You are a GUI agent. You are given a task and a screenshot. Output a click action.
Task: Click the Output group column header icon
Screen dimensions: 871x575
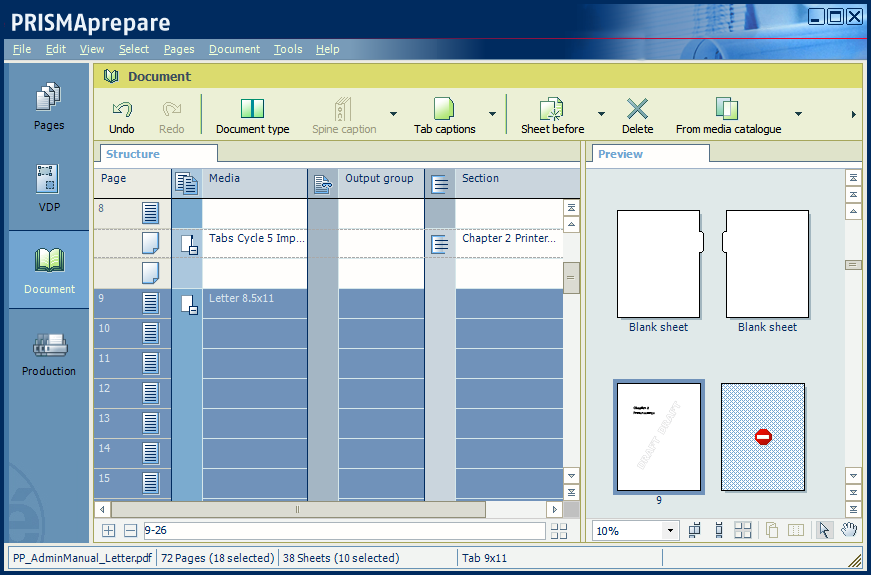click(323, 183)
